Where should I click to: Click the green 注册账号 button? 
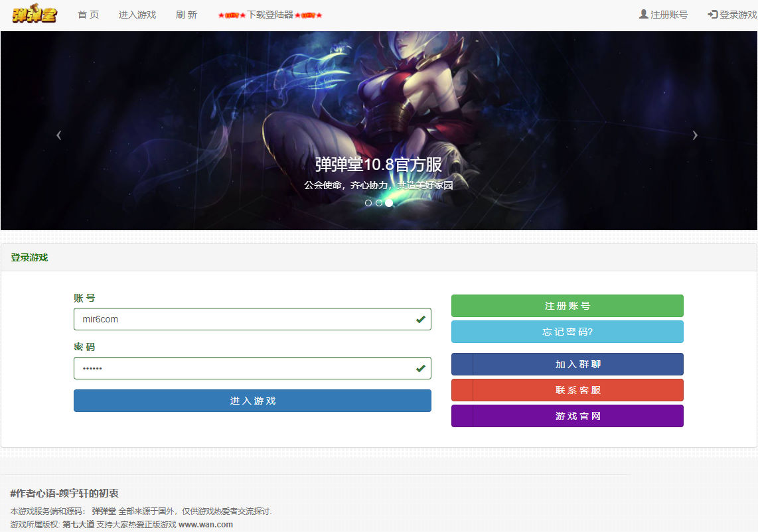568,306
